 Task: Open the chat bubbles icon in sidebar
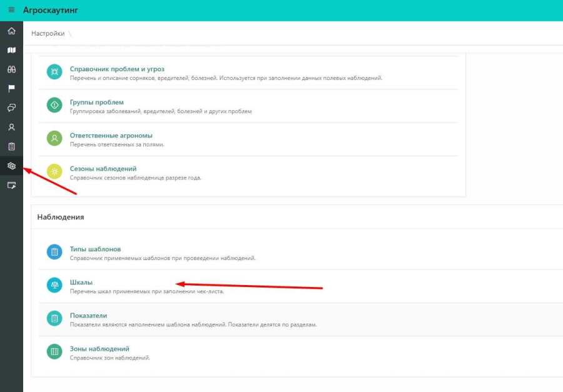pos(11,108)
